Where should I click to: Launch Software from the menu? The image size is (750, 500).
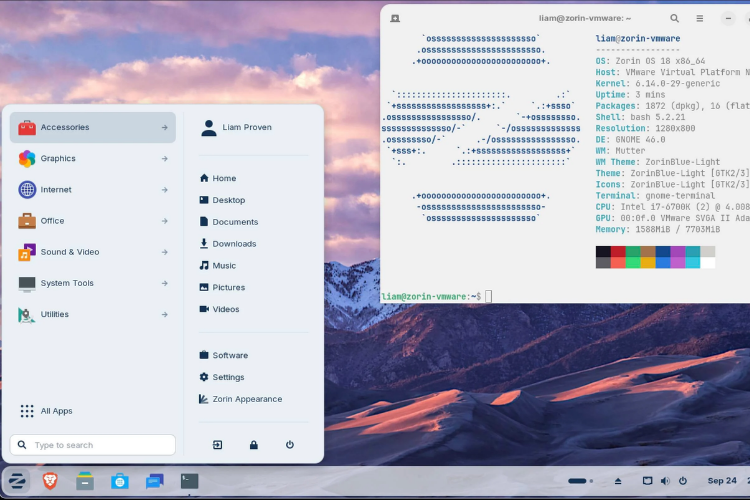[223, 355]
